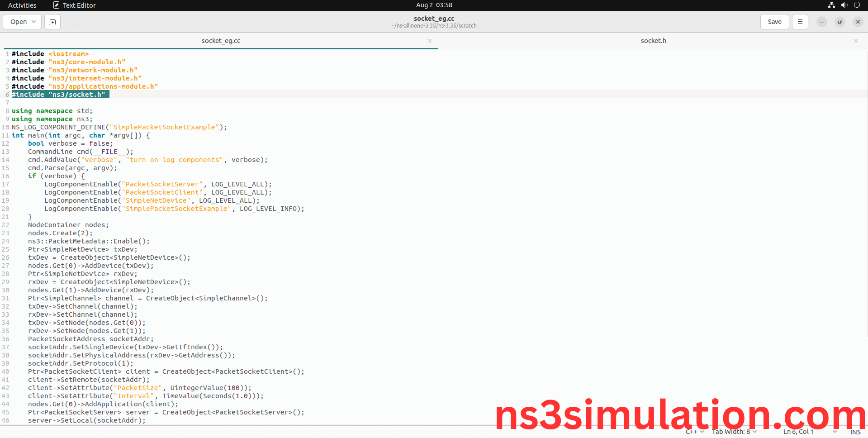Click the volume speaker icon in the top bar
Image resolution: width=868 pixels, height=438 pixels.
[x=844, y=5]
